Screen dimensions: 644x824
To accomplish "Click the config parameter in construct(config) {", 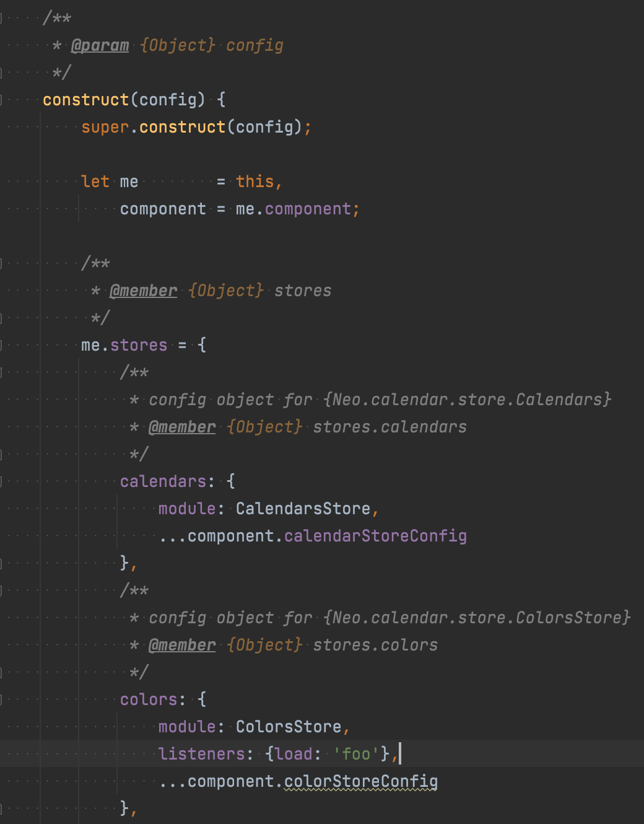I will tap(168, 100).
